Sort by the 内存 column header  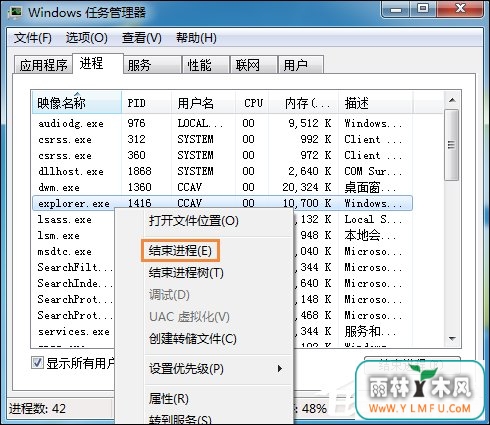[x=304, y=103]
